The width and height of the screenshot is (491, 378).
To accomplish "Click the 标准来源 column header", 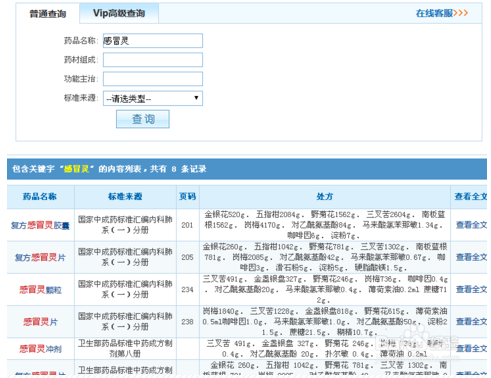I will click(x=125, y=196).
